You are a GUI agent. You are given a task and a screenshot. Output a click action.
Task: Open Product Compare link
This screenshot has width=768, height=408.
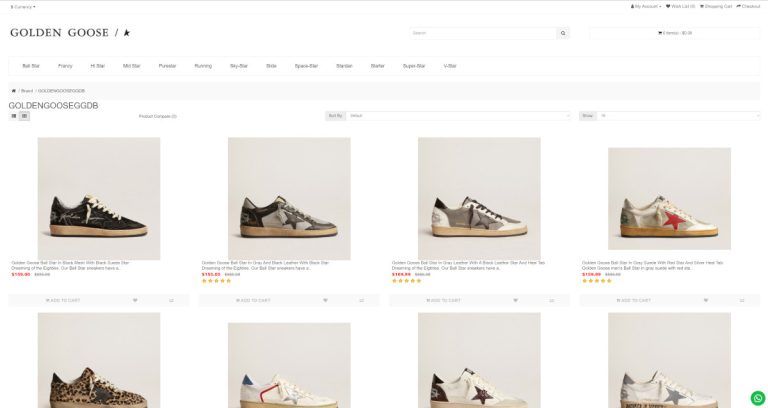[x=158, y=117]
